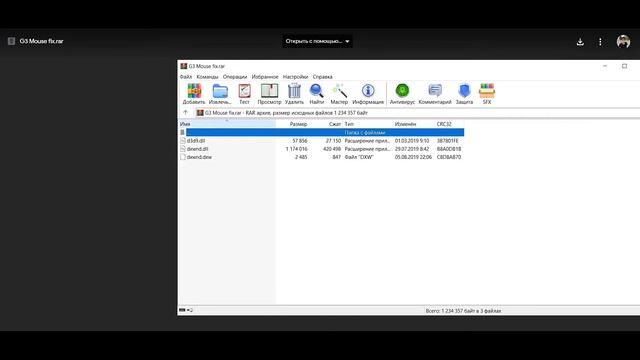Image resolution: width=640 pixels, height=360 pixels.
Task: Open the Просмотр (View) book icon
Action: pos(269,91)
